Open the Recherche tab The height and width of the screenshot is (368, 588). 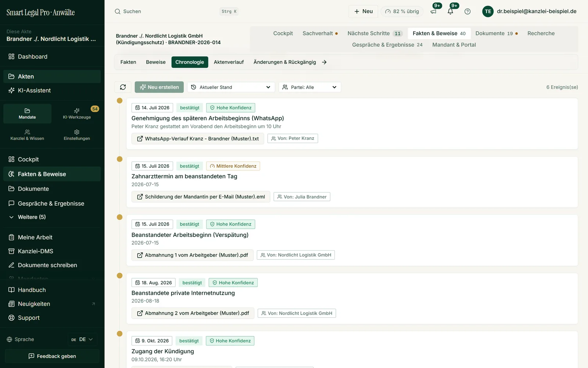point(541,33)
